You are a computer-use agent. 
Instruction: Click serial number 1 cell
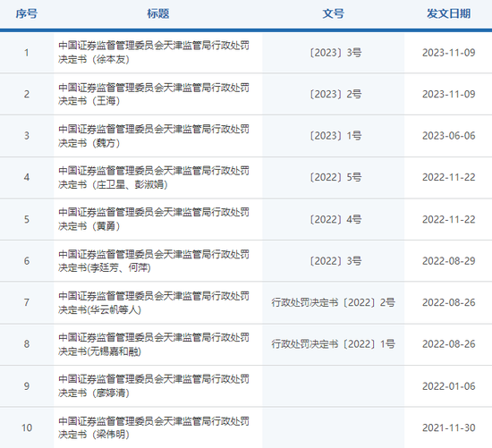tap(27, 53)
